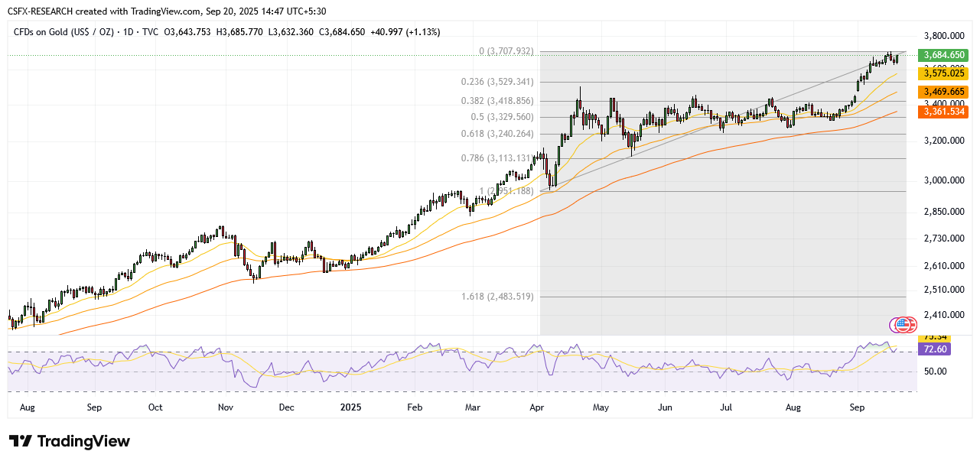Click the Sep label at the right of time axis
Screen dimensions: 980x464
coord(857,408)
